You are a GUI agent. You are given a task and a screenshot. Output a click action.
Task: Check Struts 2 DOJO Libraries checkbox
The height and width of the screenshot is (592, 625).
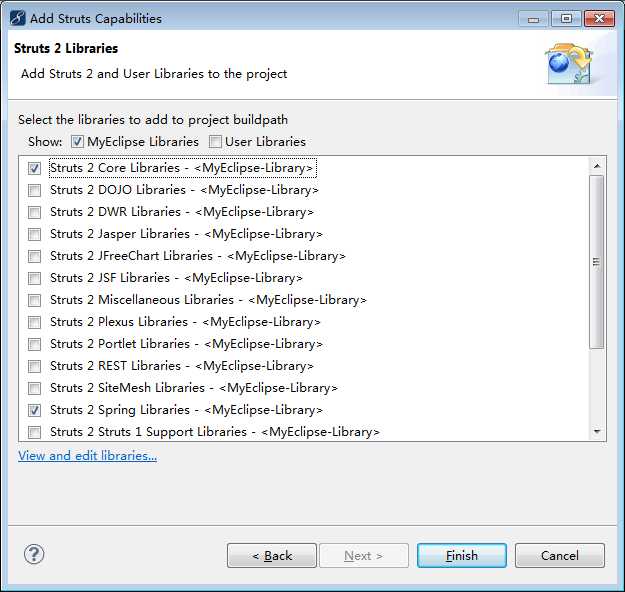[x=34, y=190]
